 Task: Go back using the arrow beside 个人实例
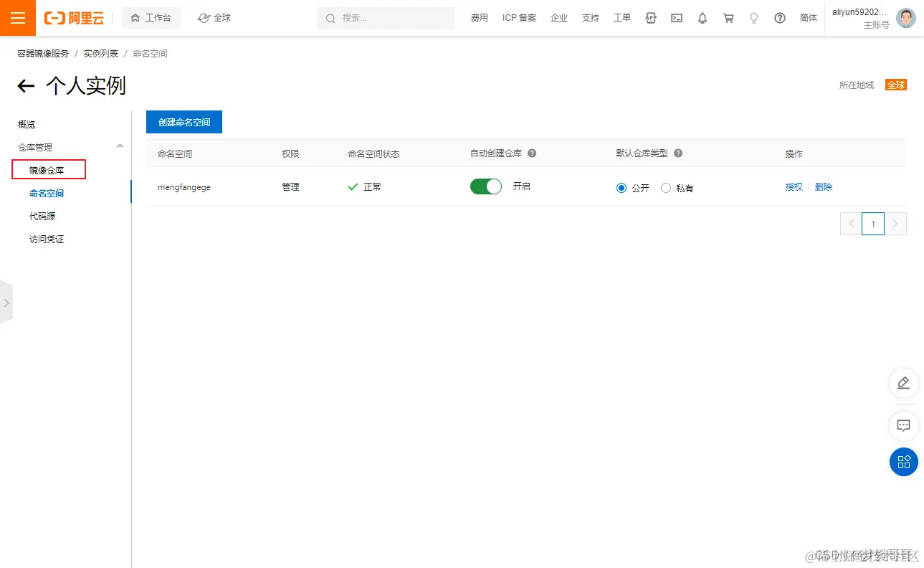point(26,86)
